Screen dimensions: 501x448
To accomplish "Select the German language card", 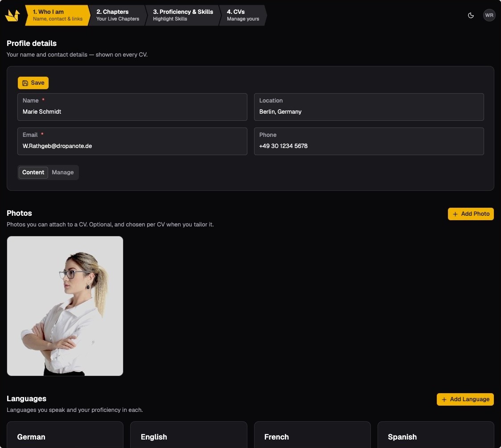I will tap(65, 435).
